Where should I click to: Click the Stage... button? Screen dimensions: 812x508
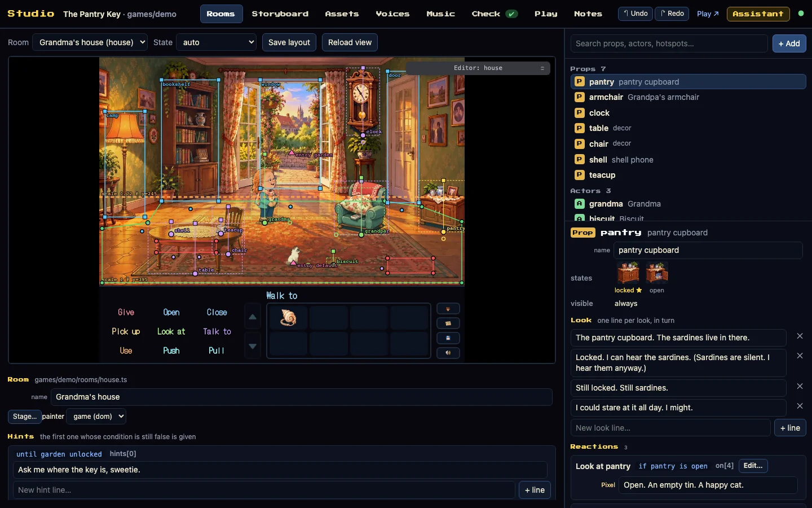[25, 417]
